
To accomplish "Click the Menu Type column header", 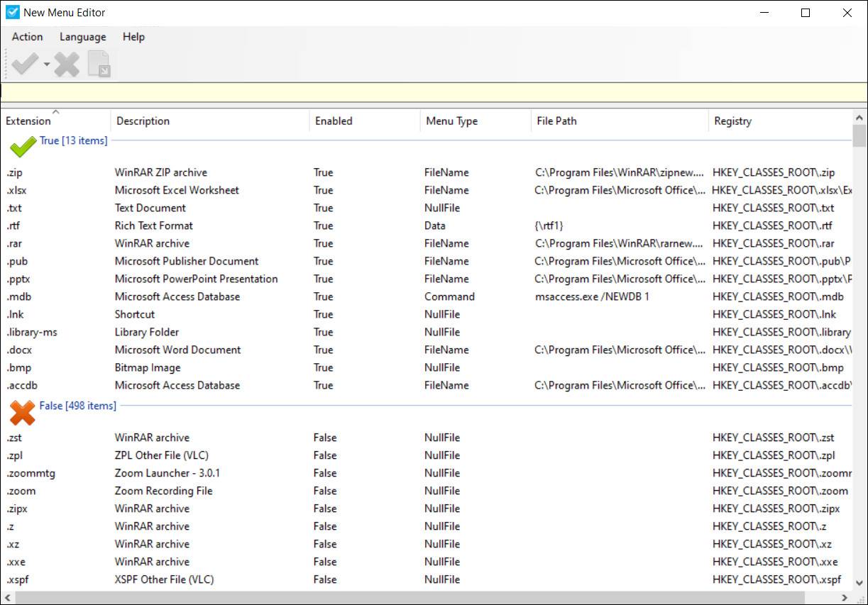I will pos(451,121).
